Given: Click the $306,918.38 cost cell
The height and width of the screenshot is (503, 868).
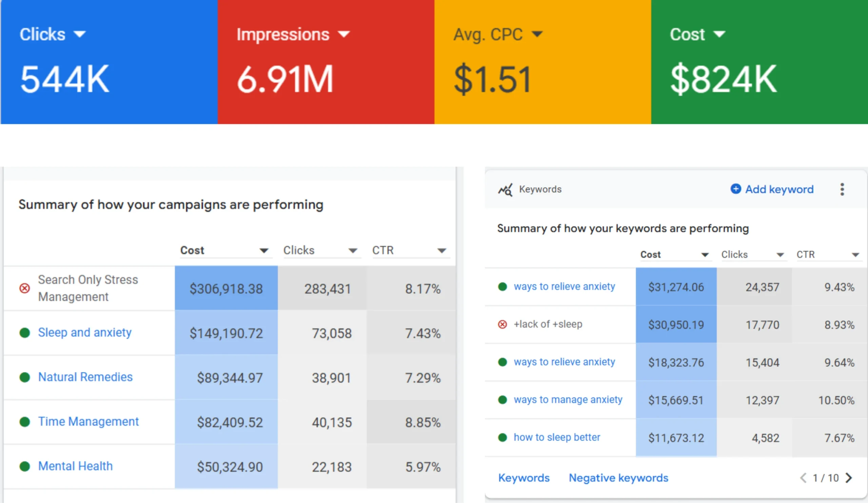Looking at the screenshot, I should (x=226, y=288).
